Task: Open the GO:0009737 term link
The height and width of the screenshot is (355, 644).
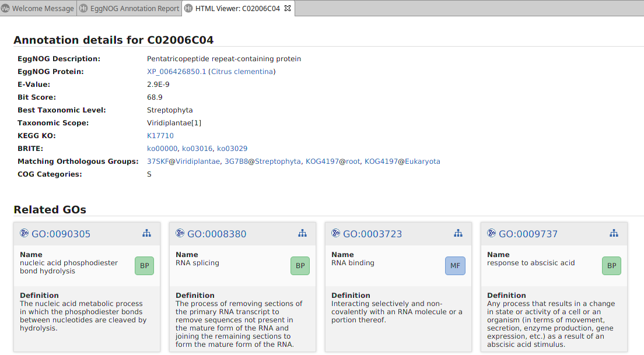Action: [x=528, y=234]
